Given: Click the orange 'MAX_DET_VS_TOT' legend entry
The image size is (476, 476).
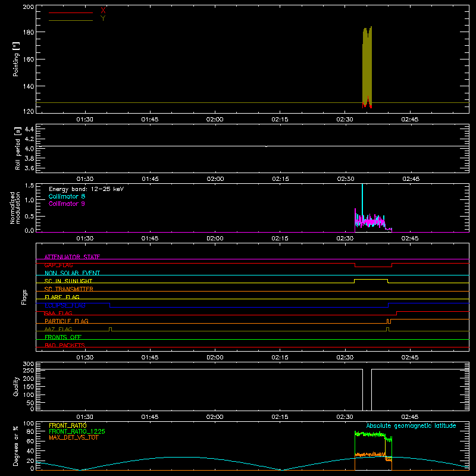Looking at the screenshot, I should 74,437.
